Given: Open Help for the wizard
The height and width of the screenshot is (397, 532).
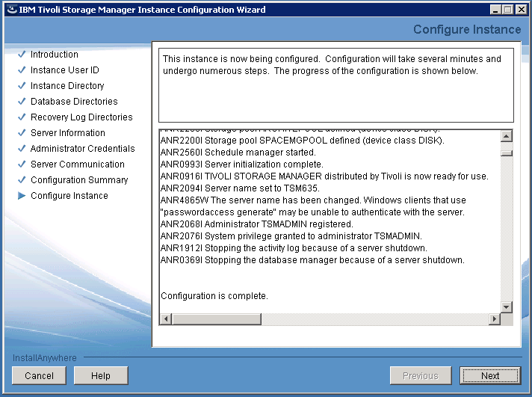Looking at the screenshot, I should point(101,375).
